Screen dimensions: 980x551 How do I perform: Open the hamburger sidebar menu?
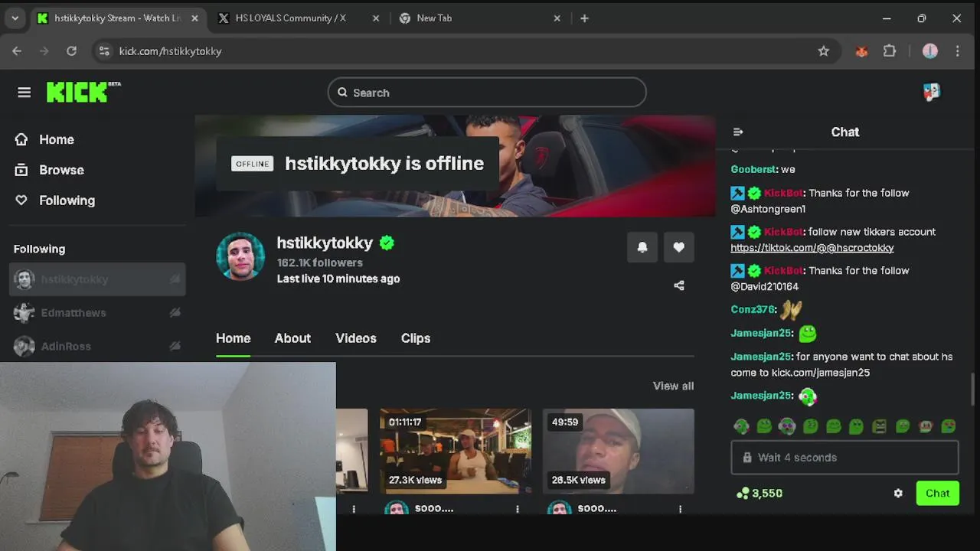point(24,93)
